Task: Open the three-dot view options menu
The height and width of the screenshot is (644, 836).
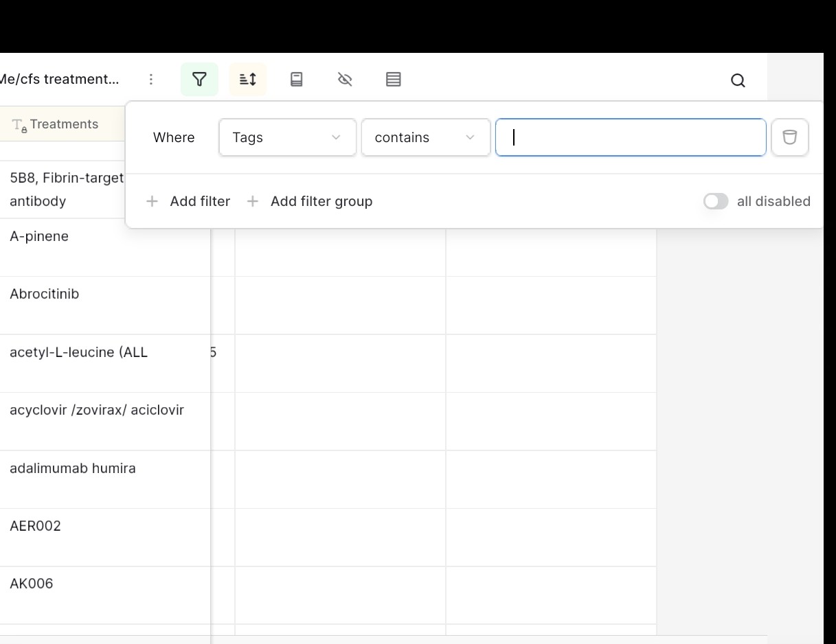Action: 151,80
